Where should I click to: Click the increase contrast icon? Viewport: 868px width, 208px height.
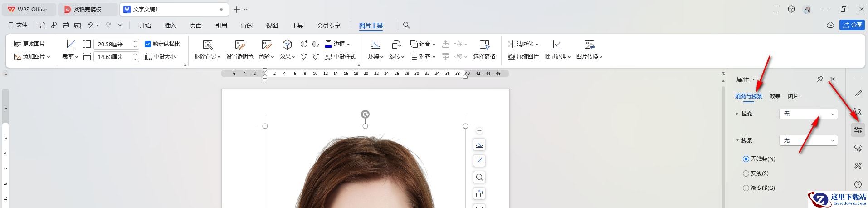tap(304, 44)
